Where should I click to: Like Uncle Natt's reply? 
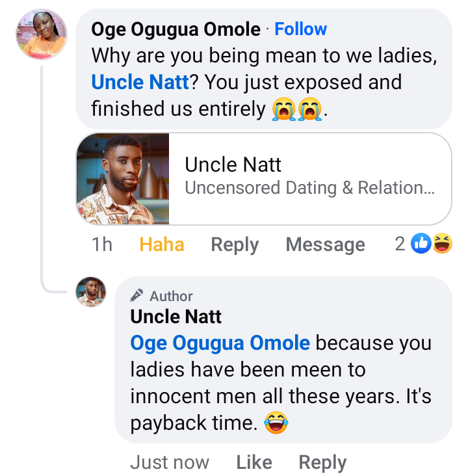254,462
